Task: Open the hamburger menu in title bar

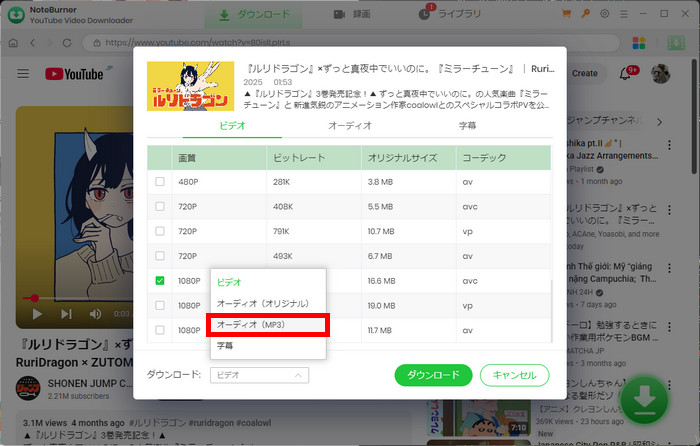Action: coord(624,14)
